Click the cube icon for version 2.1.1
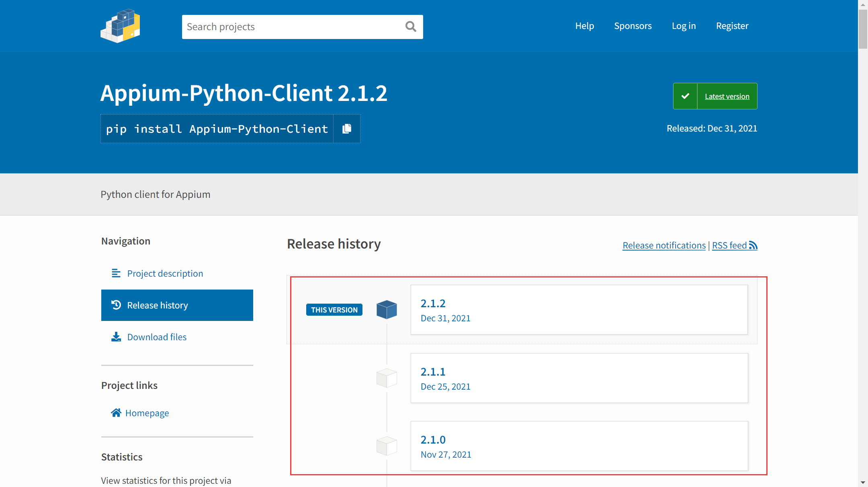868x487 pixels. [x=386, y=377]
